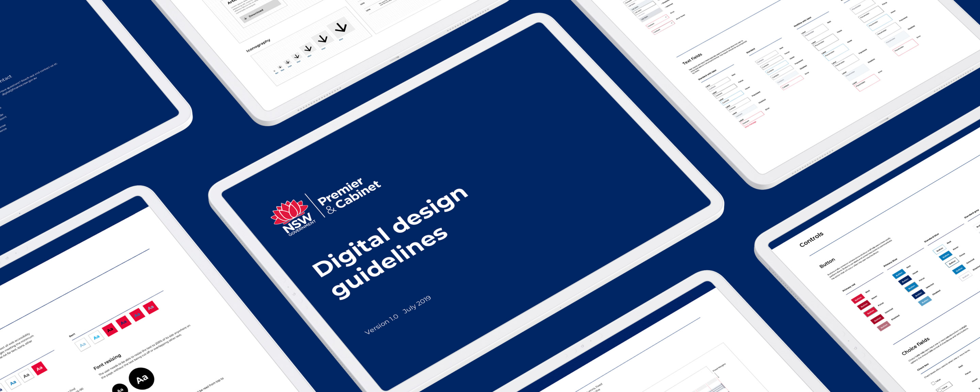This screenshot has width=980, height=392.
Task: Click the white swatch with bright cyan Aa
Action: [97, 337]
